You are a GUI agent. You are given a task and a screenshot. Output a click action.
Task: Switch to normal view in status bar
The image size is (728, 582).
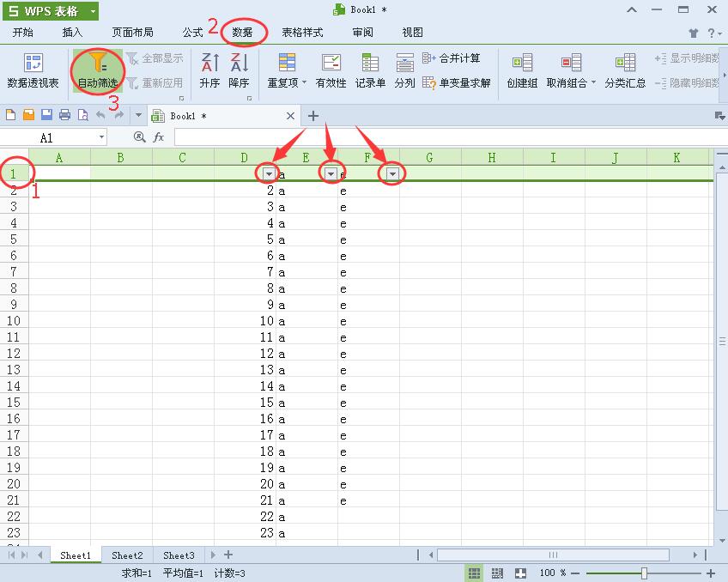pos(474,573)
